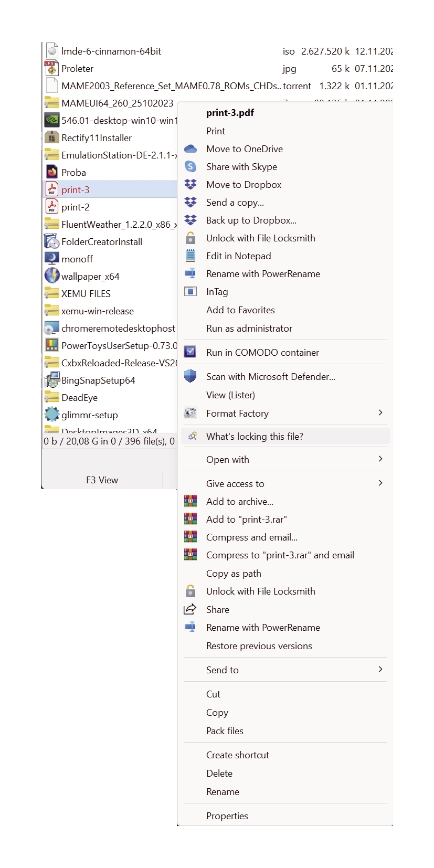Click the 2.627.520 k size value
This screenshot has width=434, height=868.
[325, 51]
